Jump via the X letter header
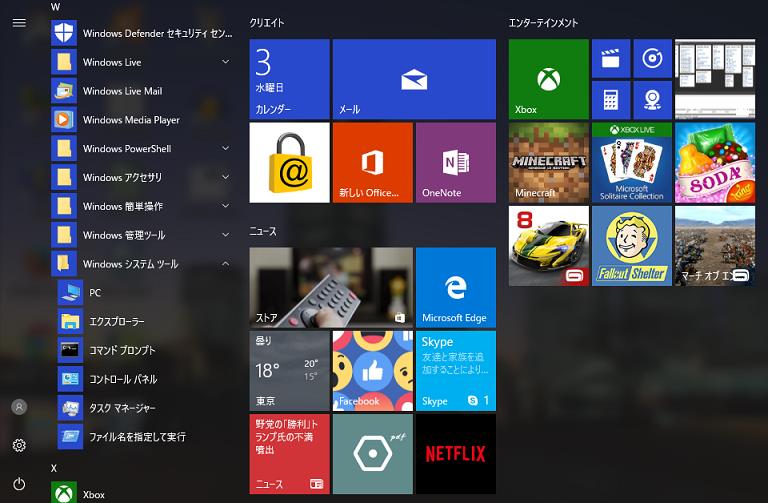 pos(54,468)
